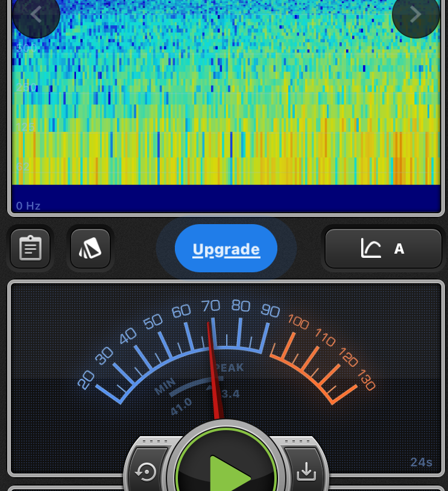Click the 70 mark on the dial

click(x=211, y=305)
